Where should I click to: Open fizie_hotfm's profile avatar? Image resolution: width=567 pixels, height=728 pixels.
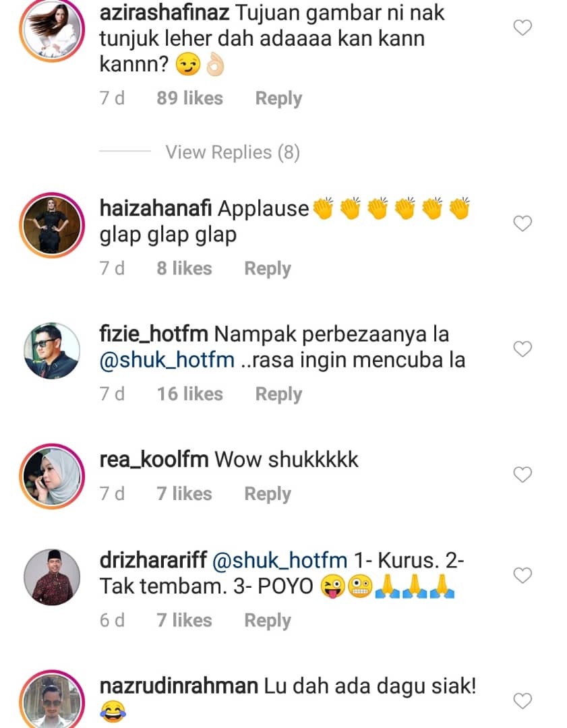[x=52, y=351]
